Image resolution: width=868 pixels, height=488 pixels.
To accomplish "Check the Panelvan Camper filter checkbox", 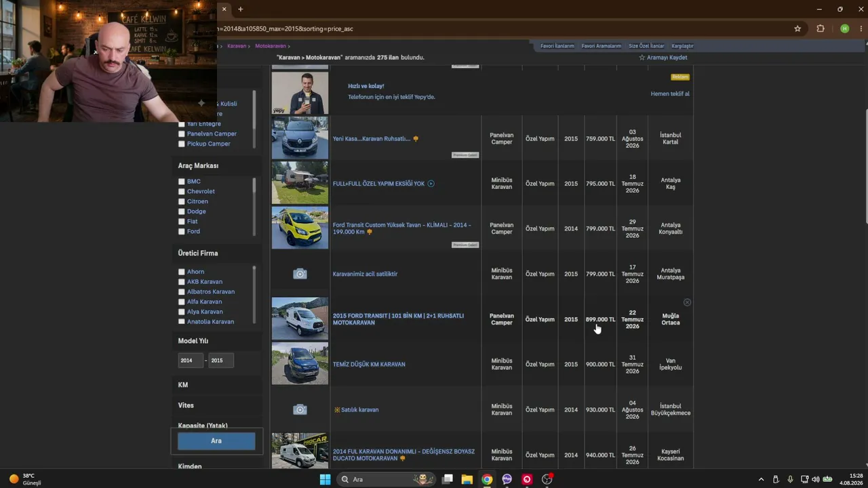I will [182, 134].
